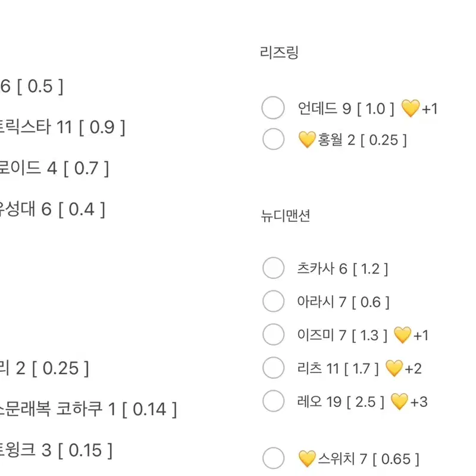Image resolution: width=476 pixels, height=476 pixels.
Task: Pick the 레오 19 [ 2.5 ] radio option
Action: 273,400
